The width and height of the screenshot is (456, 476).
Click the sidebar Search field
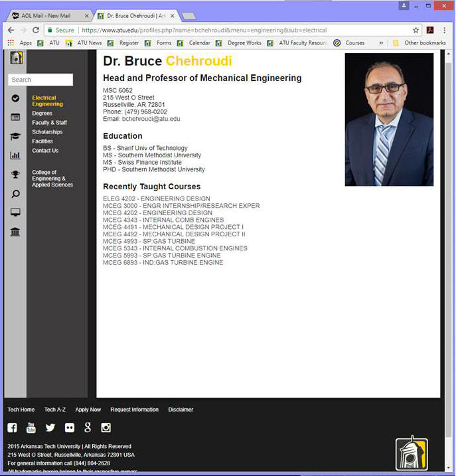tap(40, 80)
